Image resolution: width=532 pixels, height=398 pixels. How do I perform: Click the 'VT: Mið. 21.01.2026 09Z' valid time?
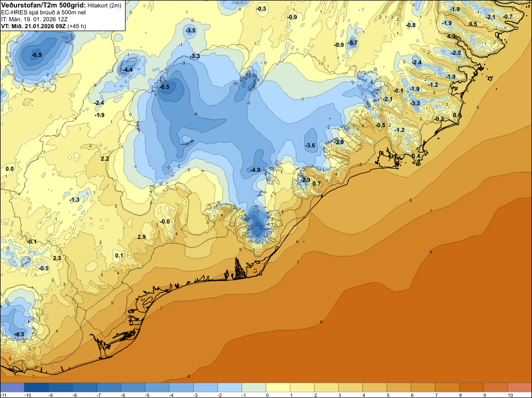tap(33, 26)
